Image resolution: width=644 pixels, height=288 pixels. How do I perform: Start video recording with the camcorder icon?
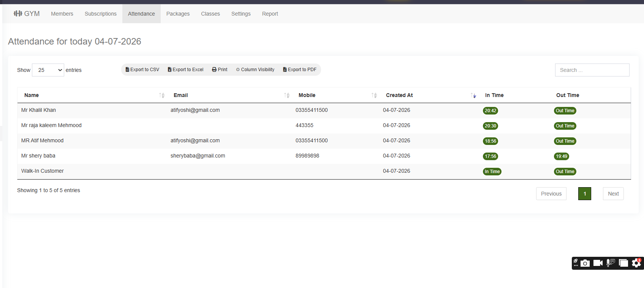[598, 263]
